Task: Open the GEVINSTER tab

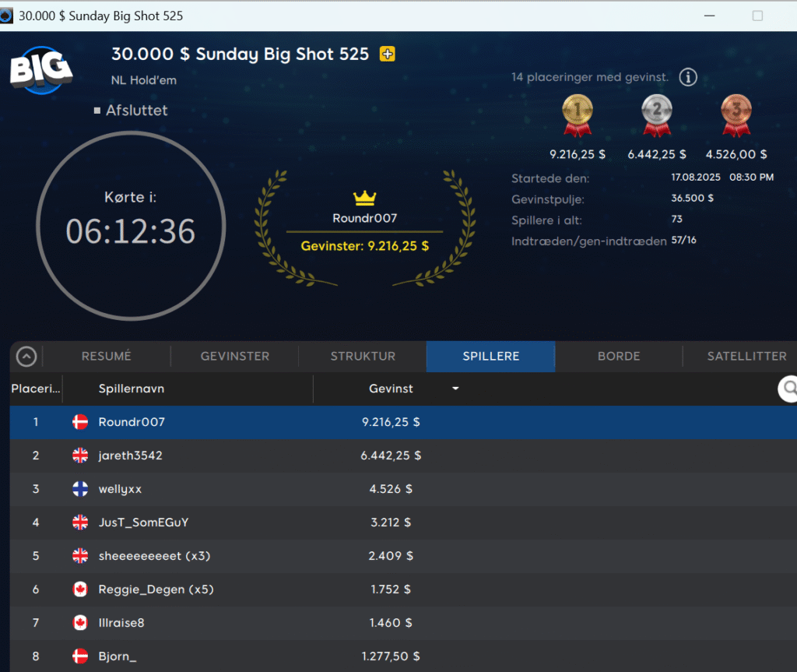Action: click(x=235, y=357)
